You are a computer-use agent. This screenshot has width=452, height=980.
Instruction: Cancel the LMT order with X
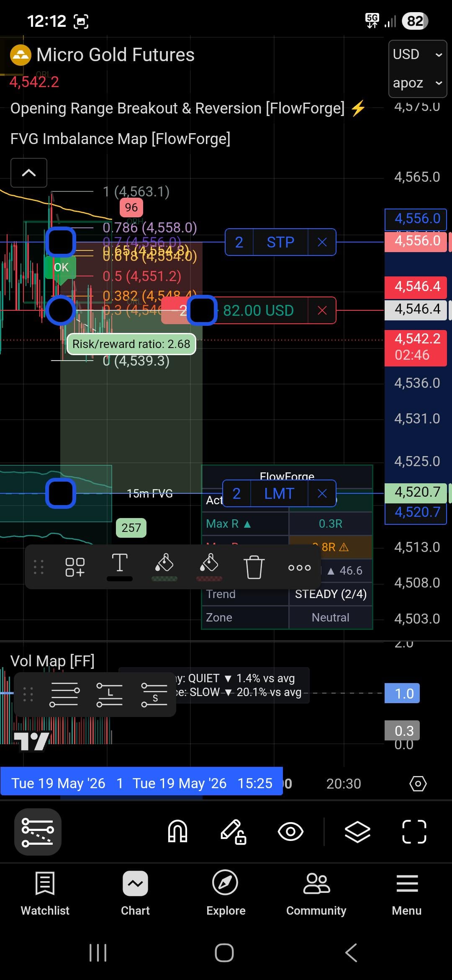[x=322, y=493]
